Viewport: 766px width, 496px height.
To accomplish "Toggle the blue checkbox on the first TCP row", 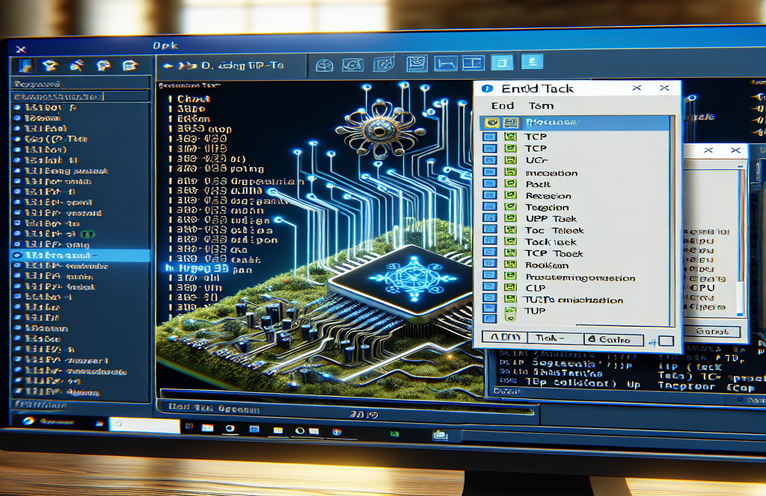I will (x=490, y=136).
